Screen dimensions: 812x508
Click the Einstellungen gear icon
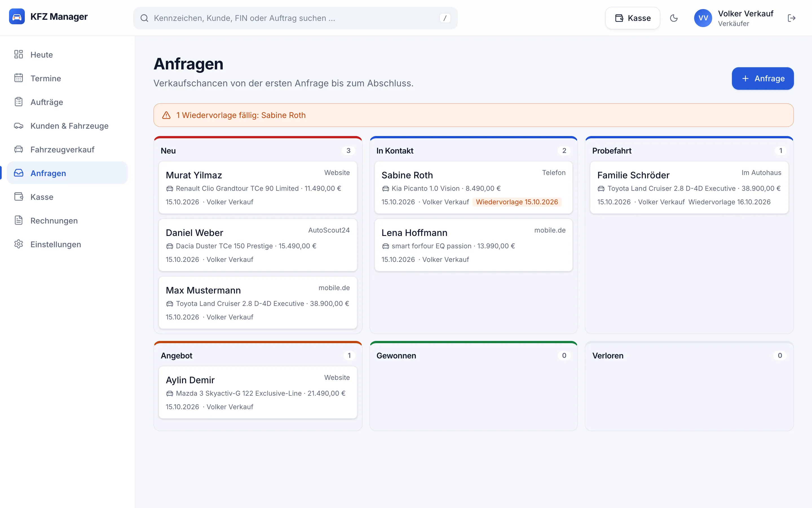click(18, 244)
